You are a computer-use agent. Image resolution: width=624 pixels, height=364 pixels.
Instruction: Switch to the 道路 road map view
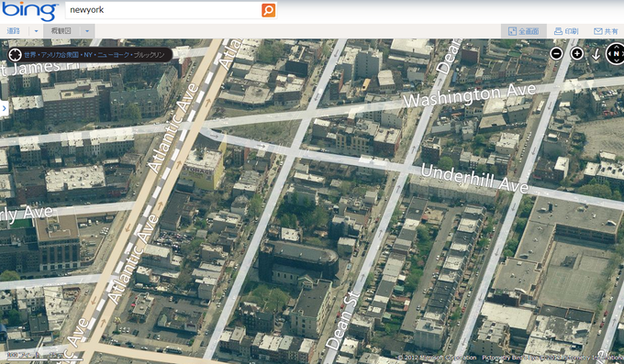point(13,30)
